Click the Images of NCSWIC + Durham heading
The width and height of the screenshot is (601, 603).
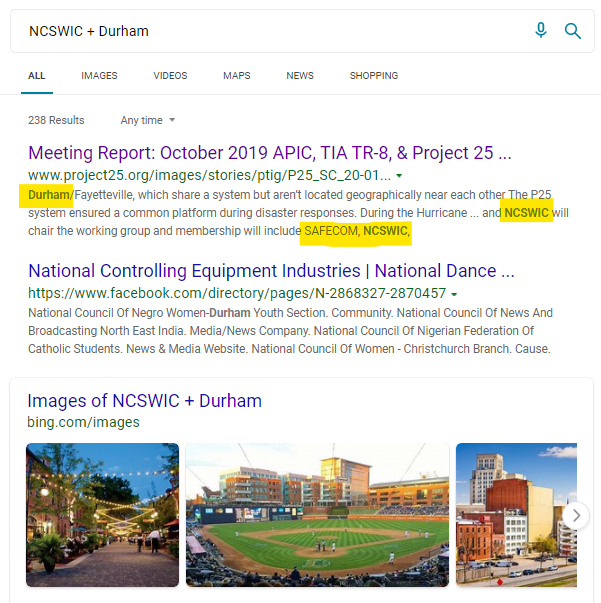(x=144, y=401)
